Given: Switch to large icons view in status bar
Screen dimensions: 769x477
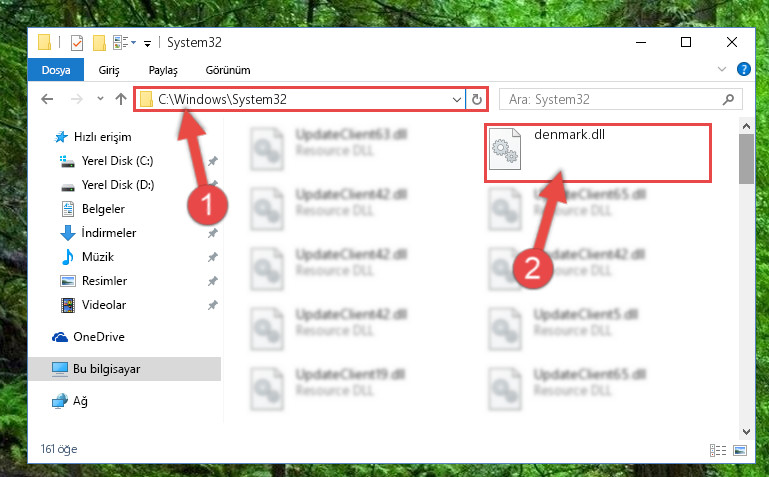Looking at the screenshot, I should tap(740, 450).
